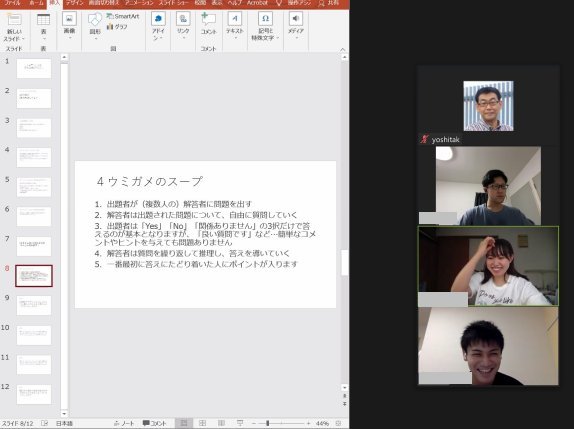
Task: Click the Link (リンク) icon
Action: click(x=183, y=19)
